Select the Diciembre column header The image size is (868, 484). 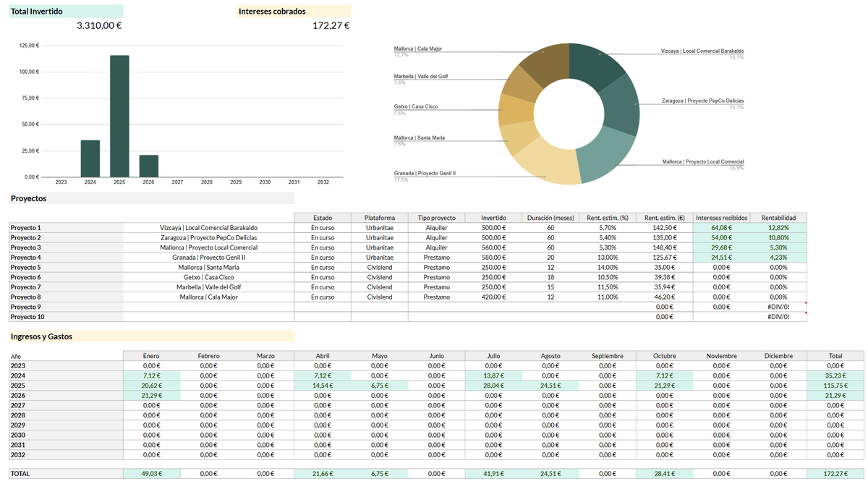[778, 356]
